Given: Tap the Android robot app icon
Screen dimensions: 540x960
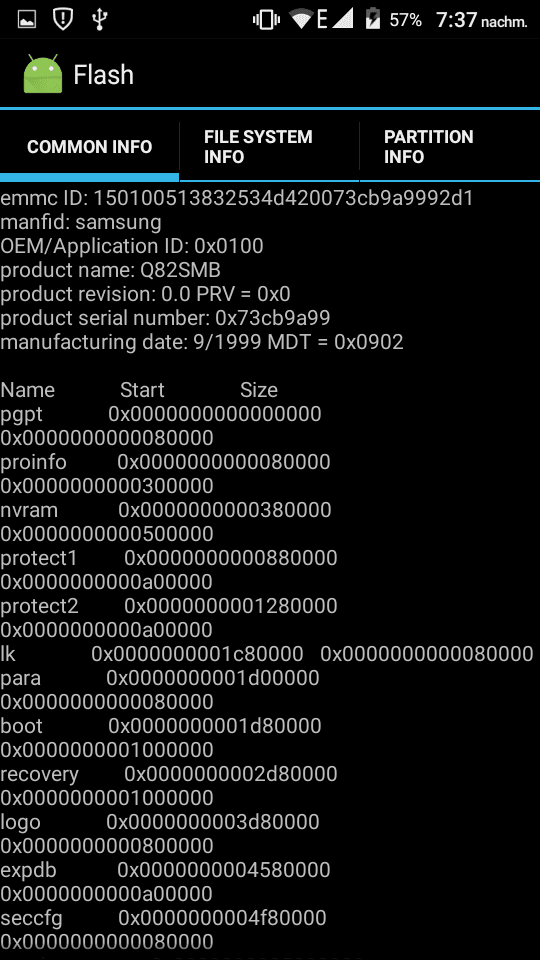Looking at the screenshot, I should coord(43,74).
